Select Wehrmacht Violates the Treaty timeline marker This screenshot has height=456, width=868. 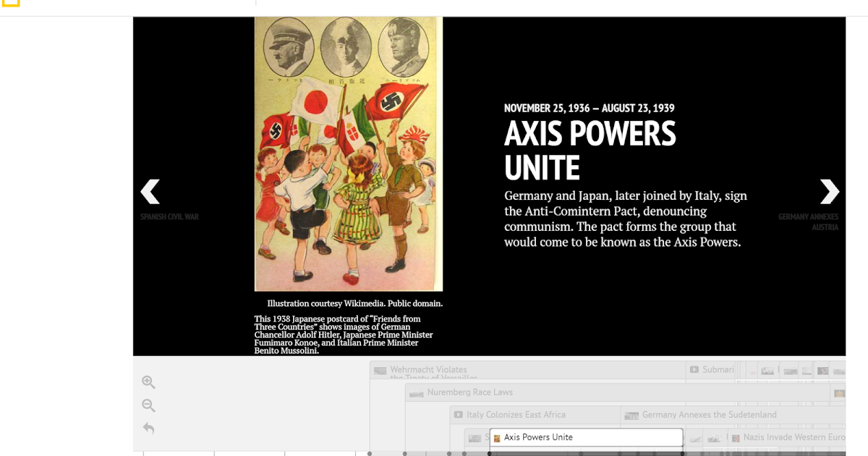(x=528, y=371)
